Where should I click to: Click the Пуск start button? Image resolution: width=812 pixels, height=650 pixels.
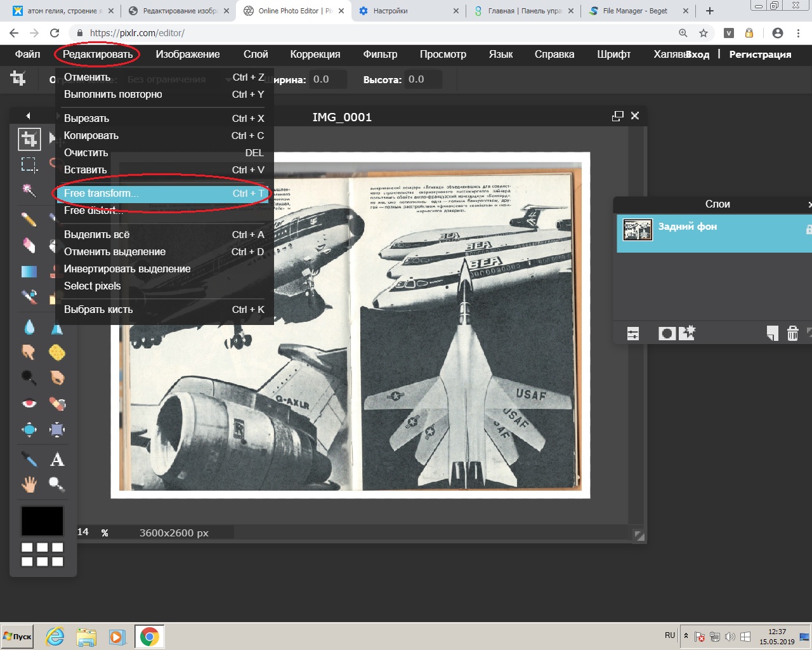(17, 636)
